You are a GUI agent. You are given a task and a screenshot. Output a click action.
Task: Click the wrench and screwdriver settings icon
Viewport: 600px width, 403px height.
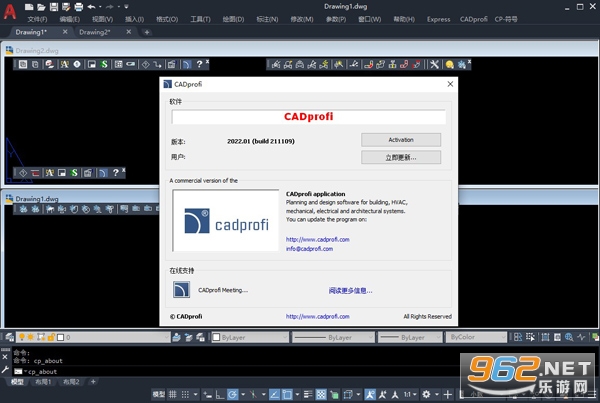click(434, 64)
